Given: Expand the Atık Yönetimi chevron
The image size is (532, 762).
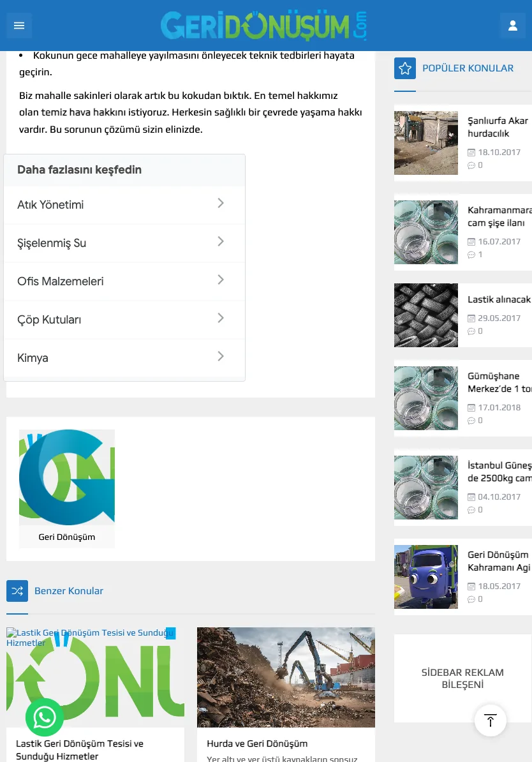Looking at the screenshot, I should click(x=221, y=203).
